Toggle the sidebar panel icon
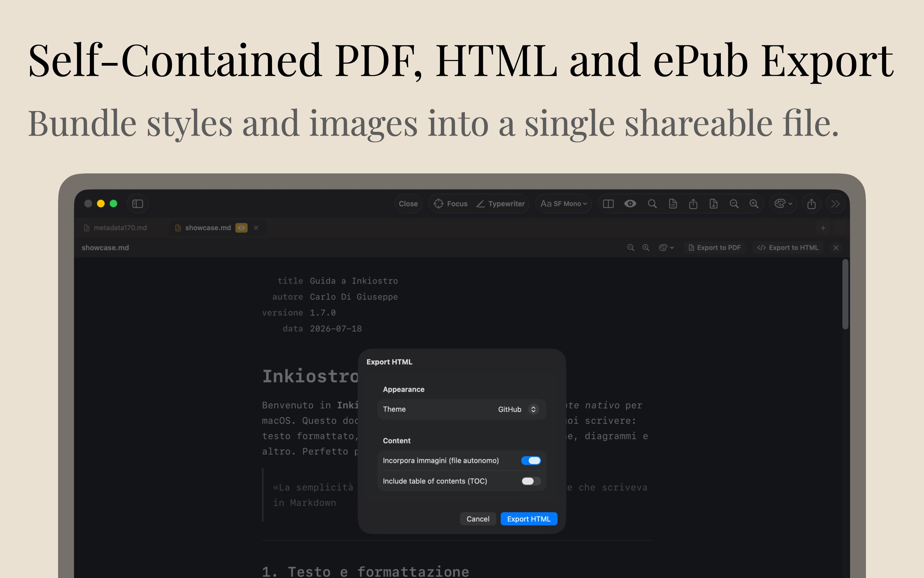The image size is (924, 578). click(x=137, y=204)
